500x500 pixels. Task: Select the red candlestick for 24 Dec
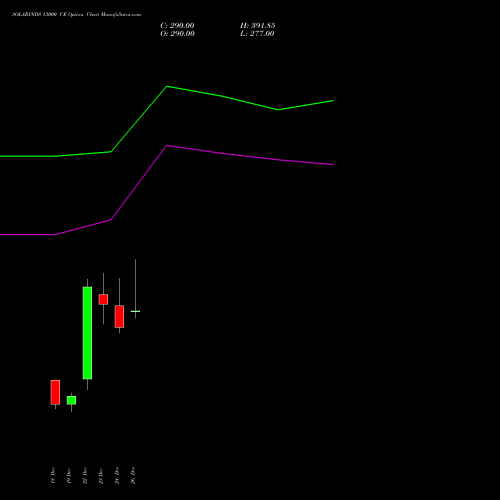click(x=119, y=316)
